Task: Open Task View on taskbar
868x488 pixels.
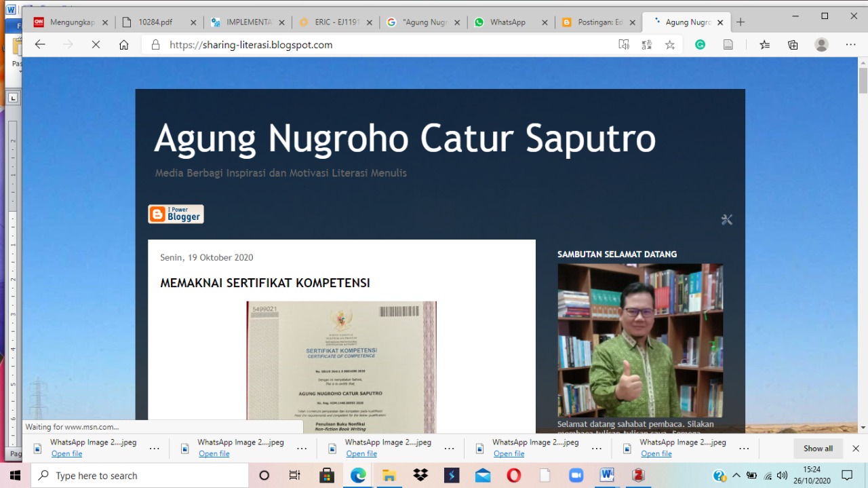Action: tap(295, 476)
